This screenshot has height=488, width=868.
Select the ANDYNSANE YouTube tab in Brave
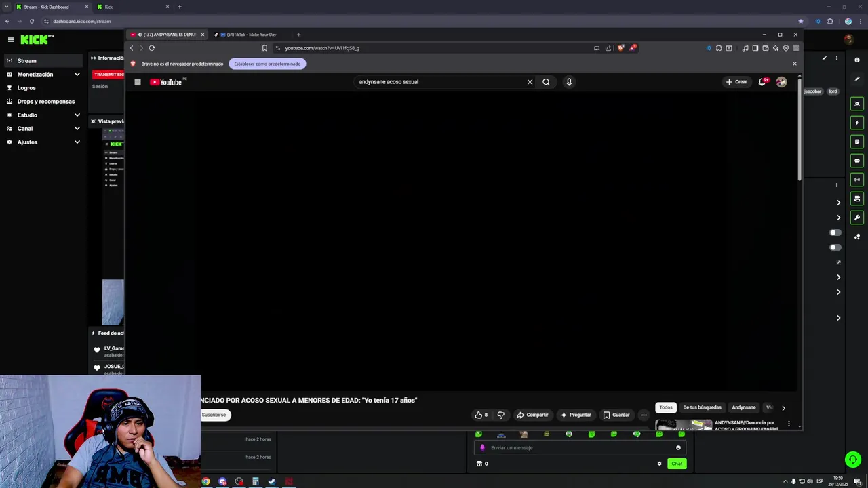(x=167, y=35)
